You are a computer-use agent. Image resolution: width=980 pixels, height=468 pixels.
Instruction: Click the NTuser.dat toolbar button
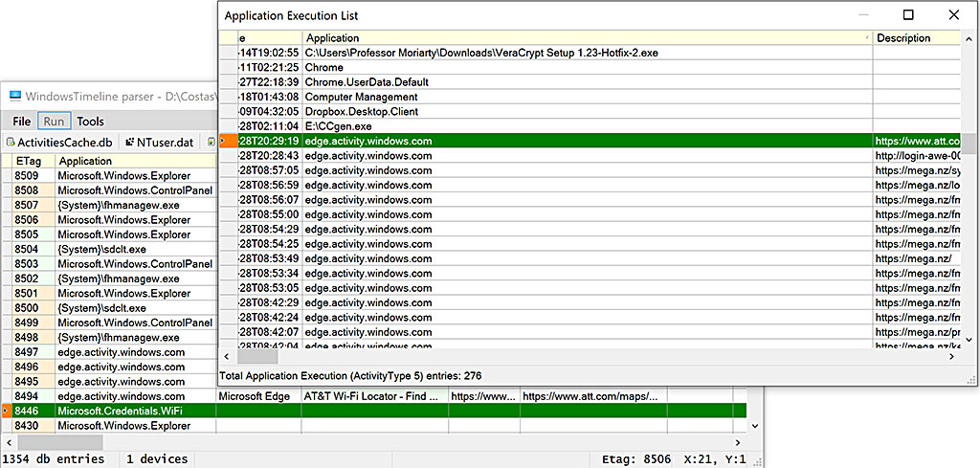coord(160,143)
